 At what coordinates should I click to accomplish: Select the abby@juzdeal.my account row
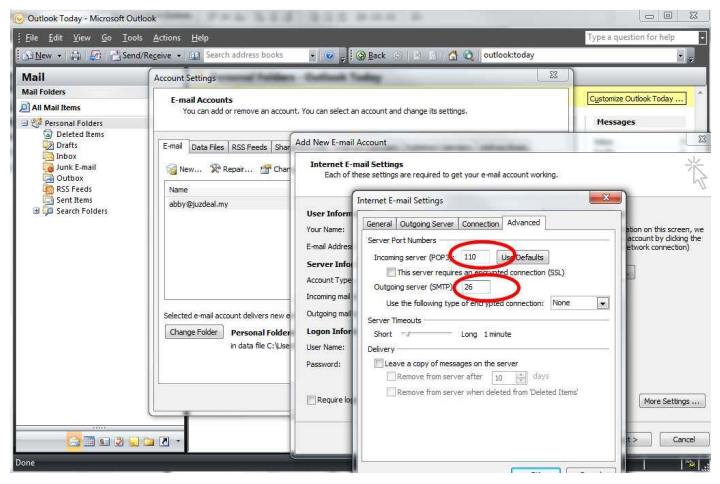(228, 204)
